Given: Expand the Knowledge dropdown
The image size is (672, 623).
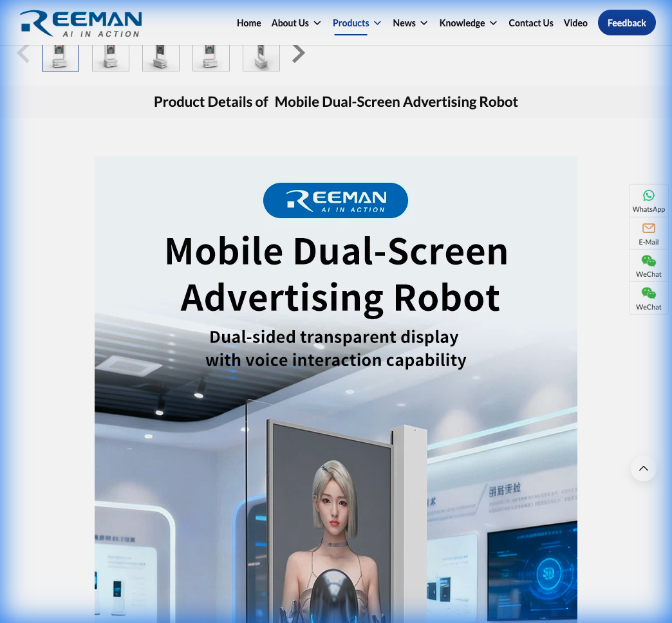Looking at the screenshot, I should click(468, 23).
